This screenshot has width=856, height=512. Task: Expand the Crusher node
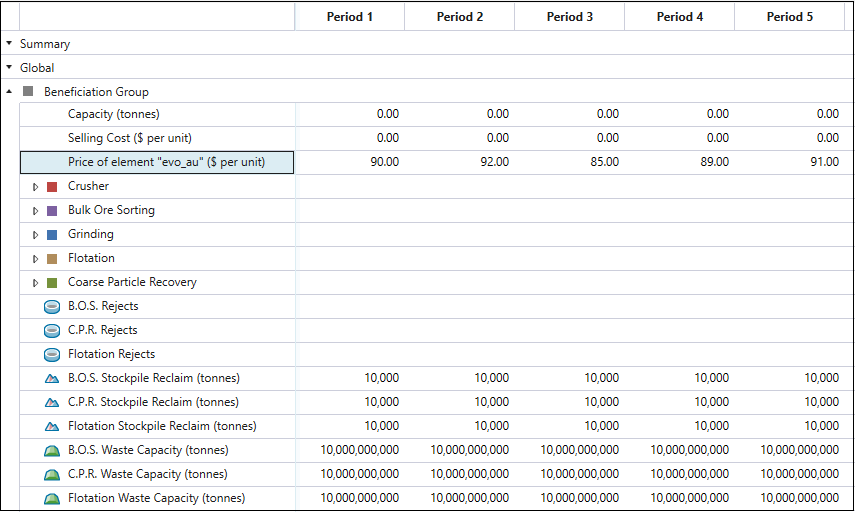(35, 187)
